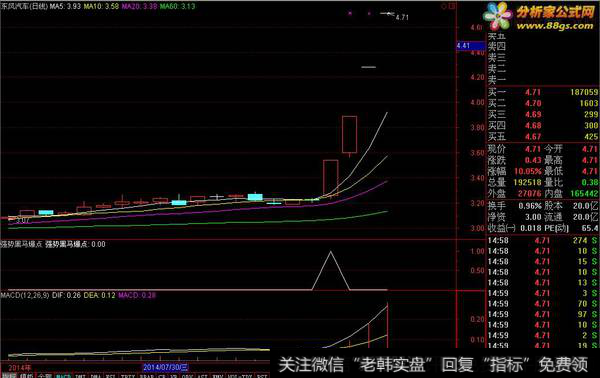The image size is (600, 378).
Task: Click the MA10: 3.58 legend value
Action: point(101,6)
